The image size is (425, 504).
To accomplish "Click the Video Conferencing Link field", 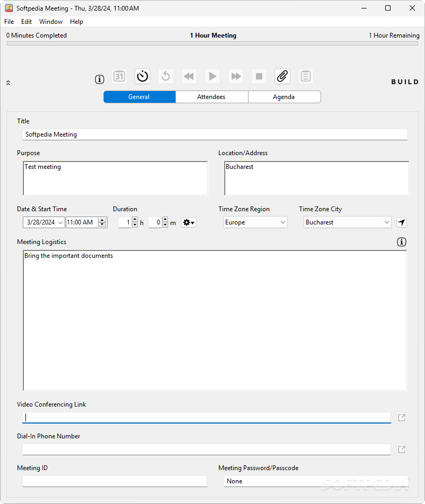I will click(x=207, y=418).
